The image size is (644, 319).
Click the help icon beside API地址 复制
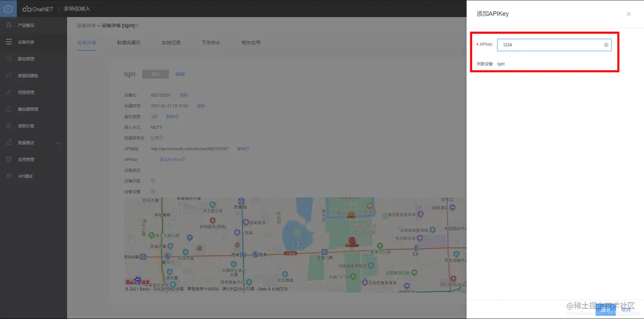click(247, 149)
